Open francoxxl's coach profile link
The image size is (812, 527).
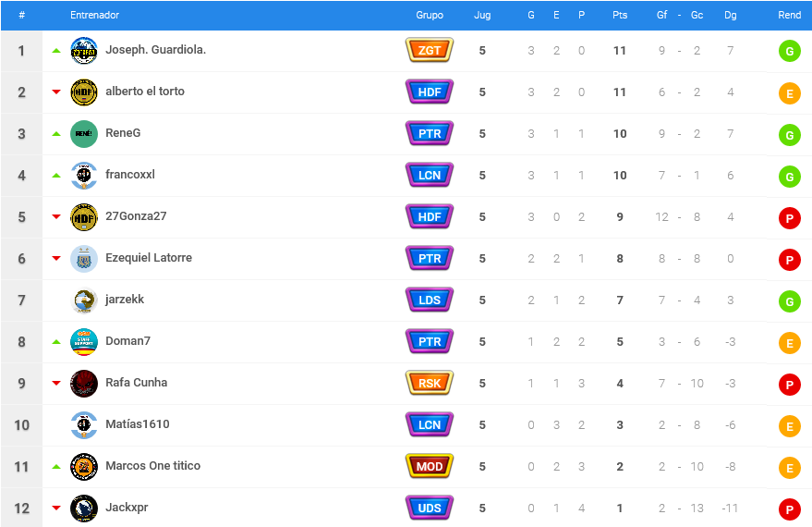point(130,174)
